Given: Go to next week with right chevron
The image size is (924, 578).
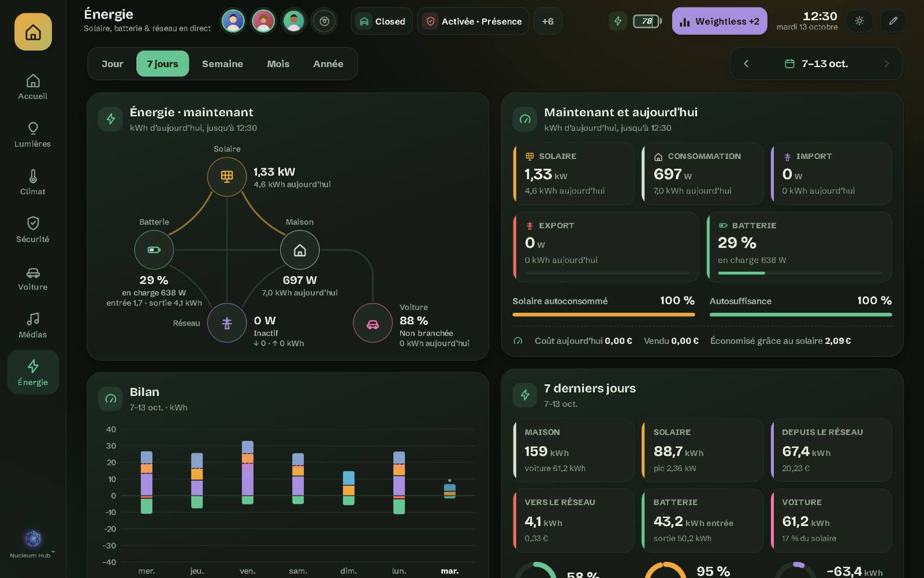Looking at the screenshot, I should click(886, 64).
